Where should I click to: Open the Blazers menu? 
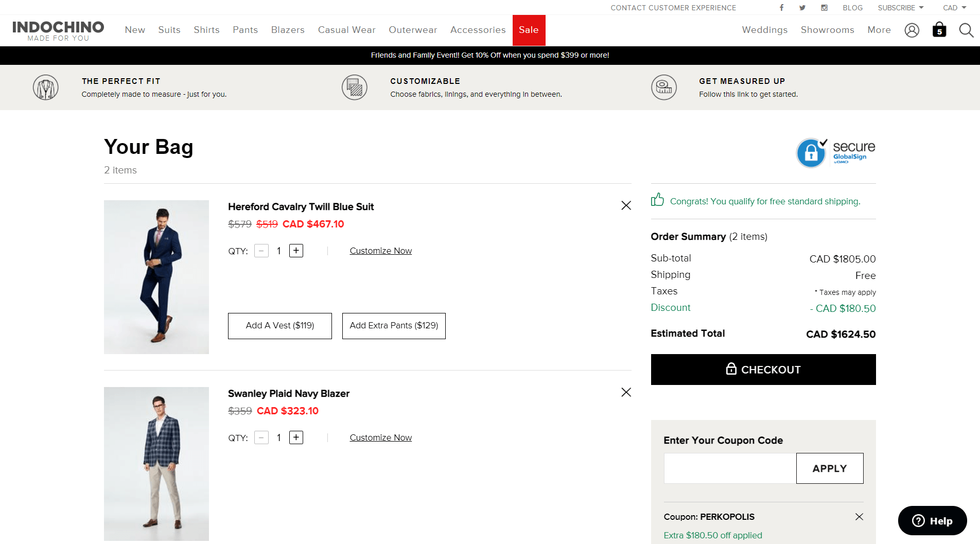(x=288, y=30)
